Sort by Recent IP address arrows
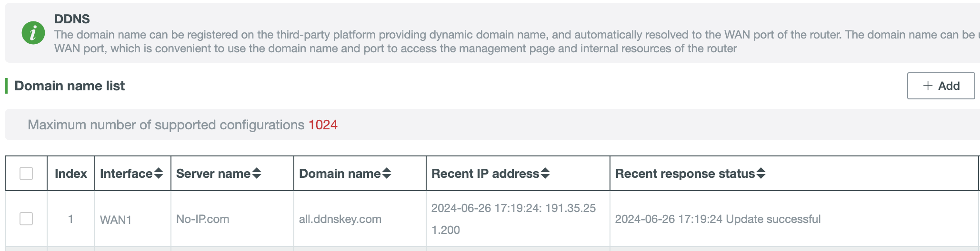This screenshot has width=980, height=251. click(x=545, y=174)
